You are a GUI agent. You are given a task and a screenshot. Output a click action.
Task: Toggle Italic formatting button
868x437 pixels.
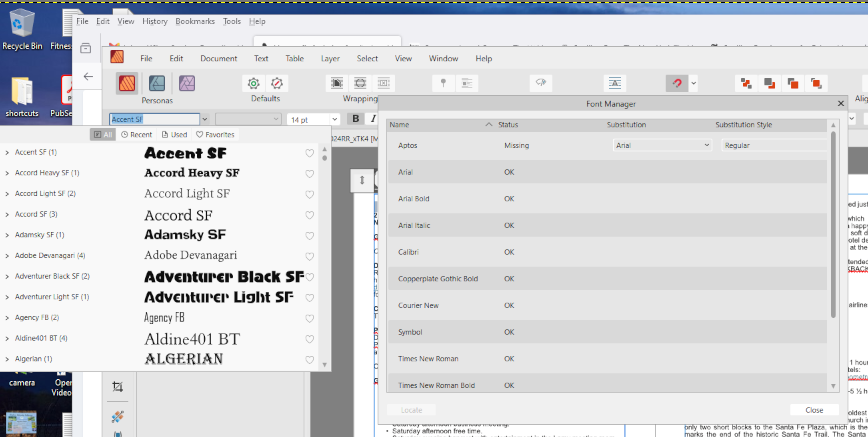pyautogui.click(x=373, y=119)
